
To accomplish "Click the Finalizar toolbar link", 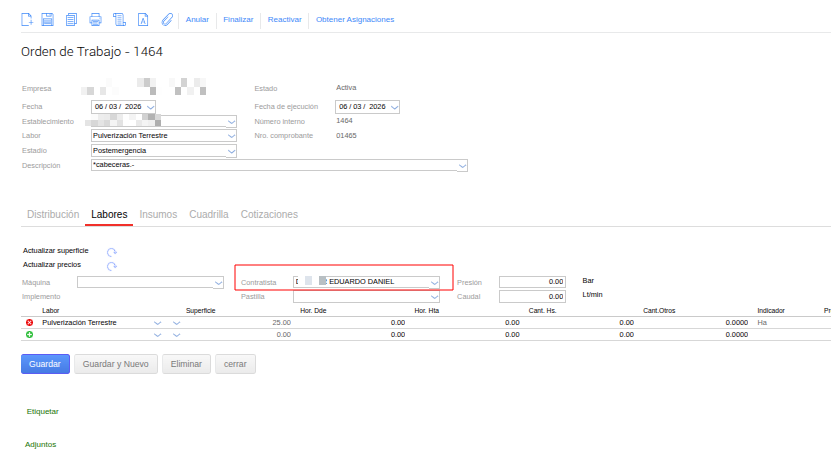I will [x=238, y=19].
